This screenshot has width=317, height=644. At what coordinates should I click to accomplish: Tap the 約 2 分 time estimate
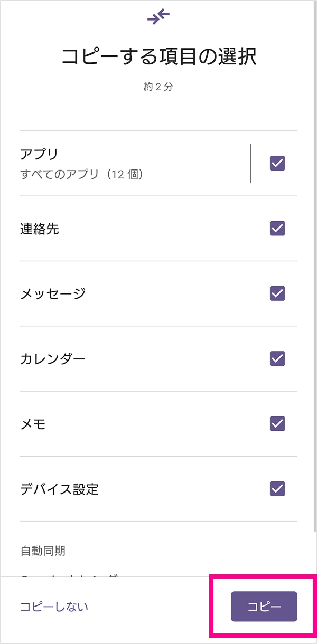pyautogui.click(x=158, y=87)
